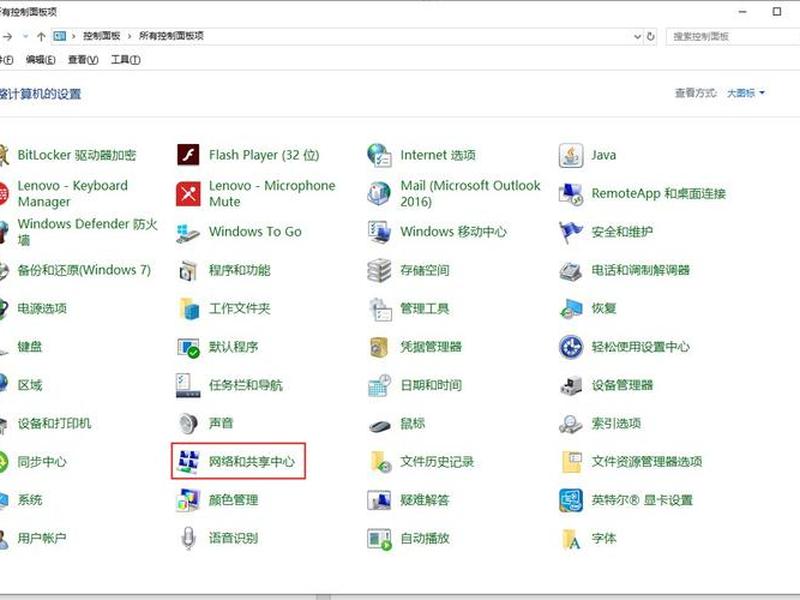Expand the 大图标 view dropdown
The height and width of the screenshot is (600, 800).
pyautogui.click(x=746, y=93)
